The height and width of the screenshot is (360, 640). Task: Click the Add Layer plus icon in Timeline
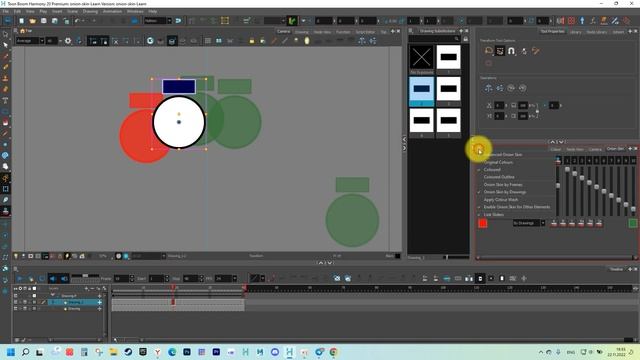coord(87,289)
